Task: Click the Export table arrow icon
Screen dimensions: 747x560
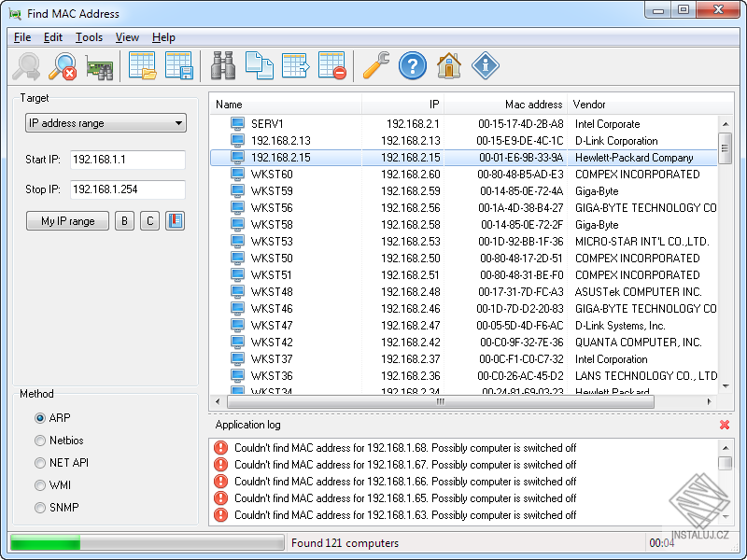Action: (296, 65)
